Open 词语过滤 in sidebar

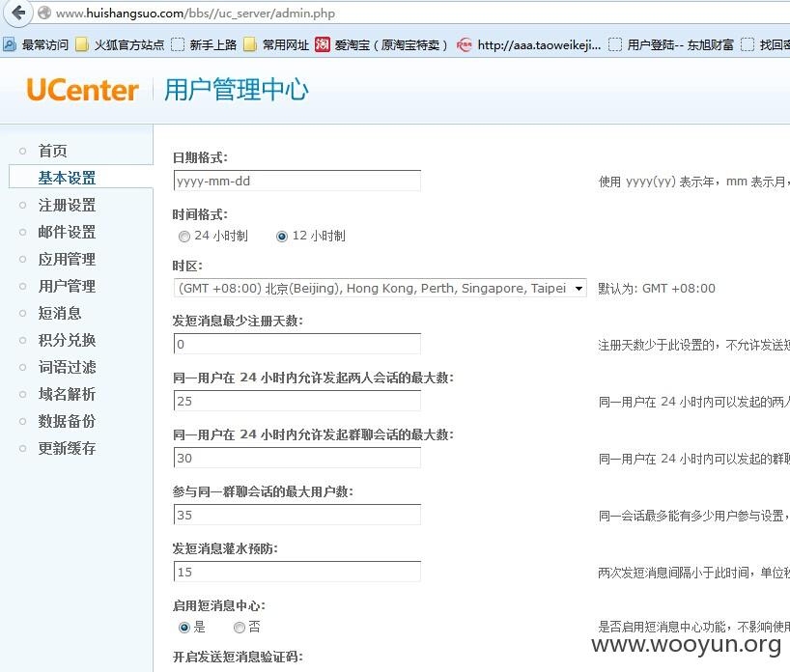point(67,367)
